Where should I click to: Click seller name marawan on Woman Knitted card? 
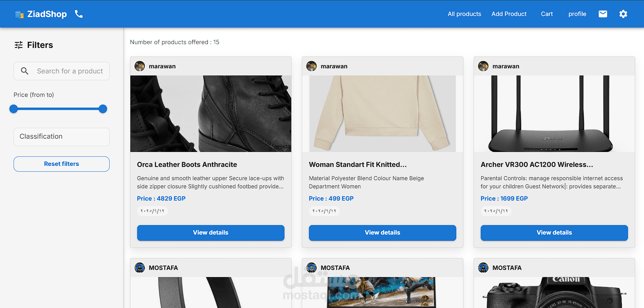pyautogui.click(x=334, y=66)
